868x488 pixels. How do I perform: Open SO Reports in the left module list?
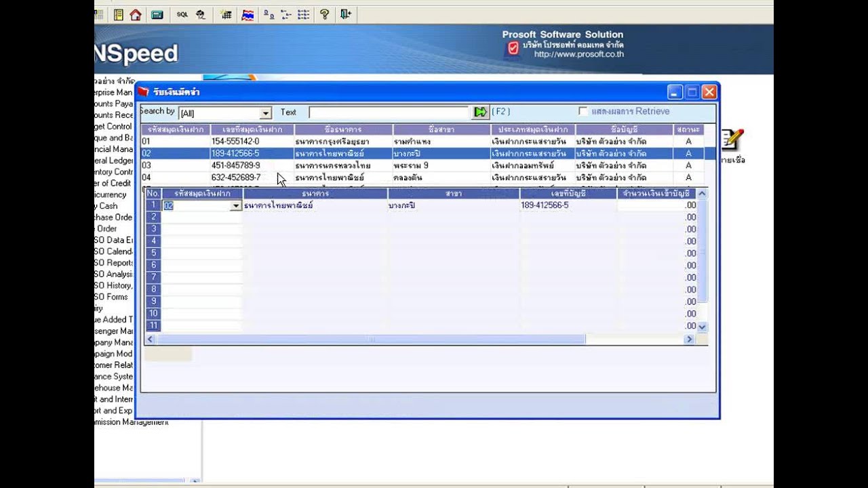114,262
